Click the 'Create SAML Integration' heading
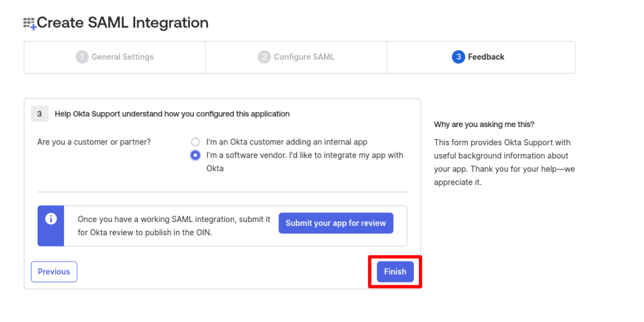 [123, 23]
